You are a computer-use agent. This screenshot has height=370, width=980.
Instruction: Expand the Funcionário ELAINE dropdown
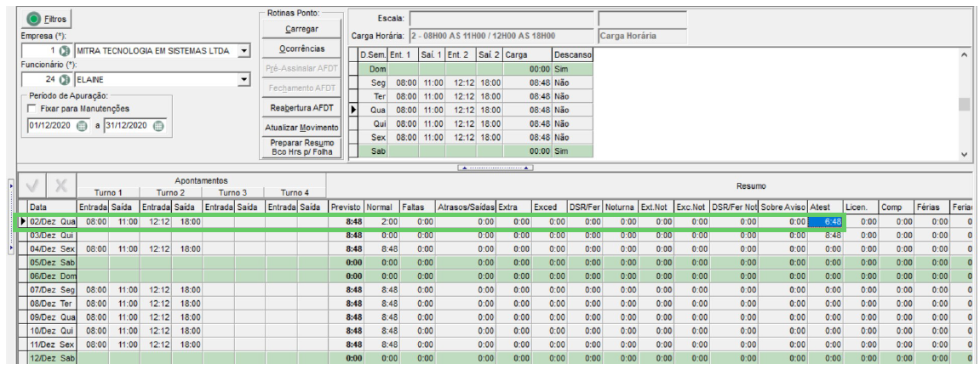244,80
